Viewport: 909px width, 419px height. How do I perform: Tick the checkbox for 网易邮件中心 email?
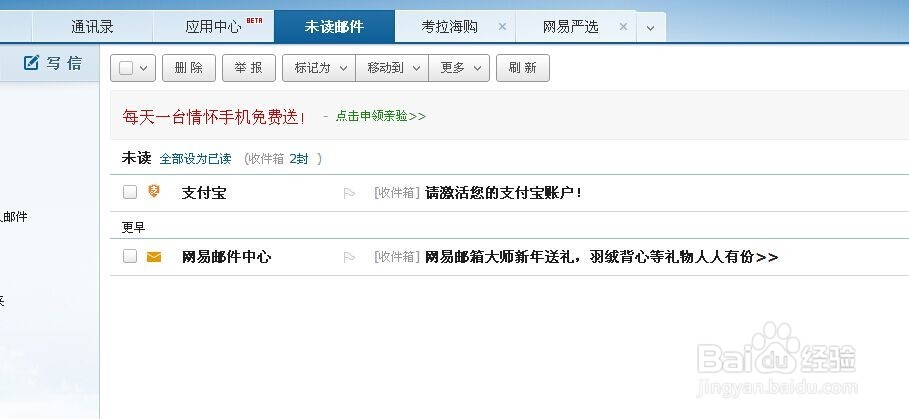(x=130, y=256)
